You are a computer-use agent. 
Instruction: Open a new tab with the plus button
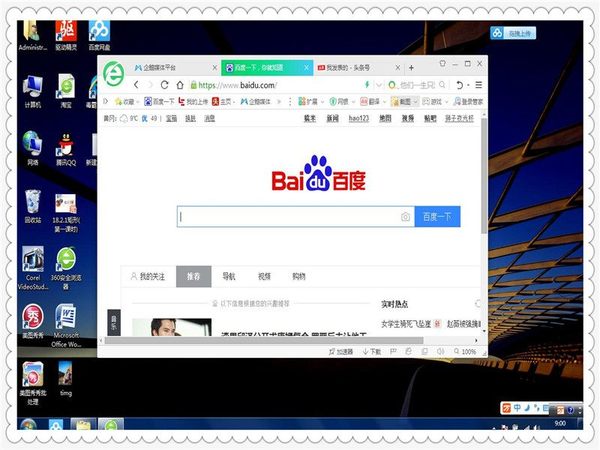(411, 68)
